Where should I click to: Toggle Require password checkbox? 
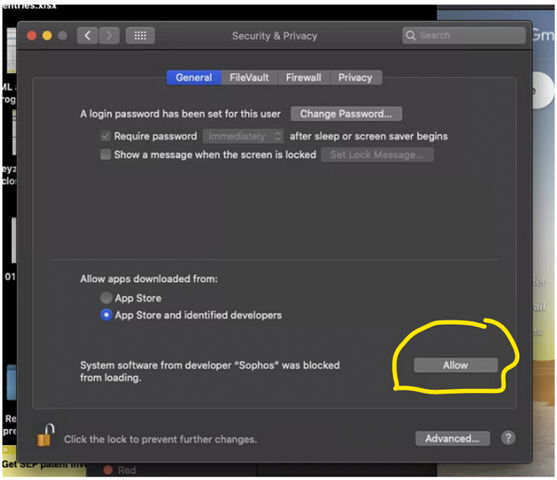[x=106, y=136]
